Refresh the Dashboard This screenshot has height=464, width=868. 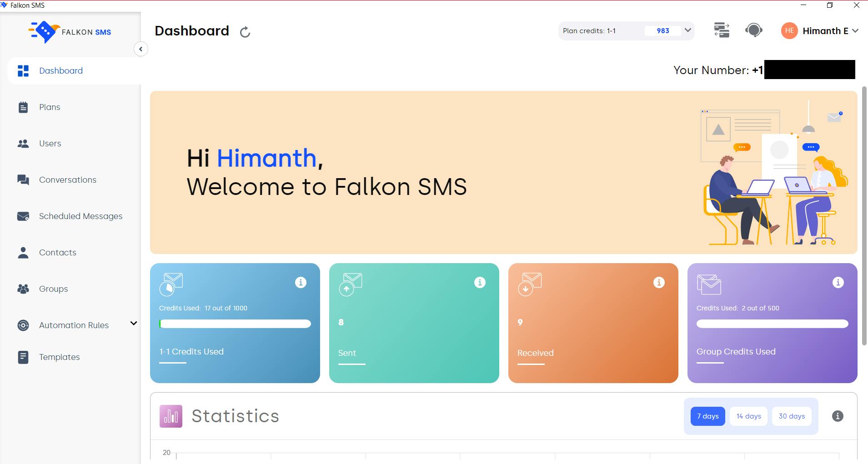[245, 31]
